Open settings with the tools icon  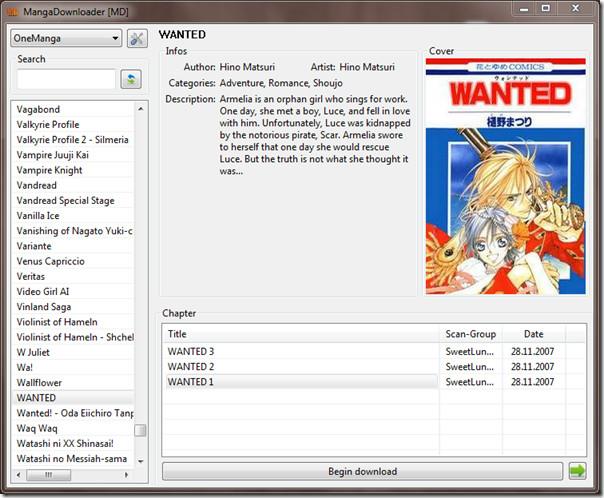137,39
